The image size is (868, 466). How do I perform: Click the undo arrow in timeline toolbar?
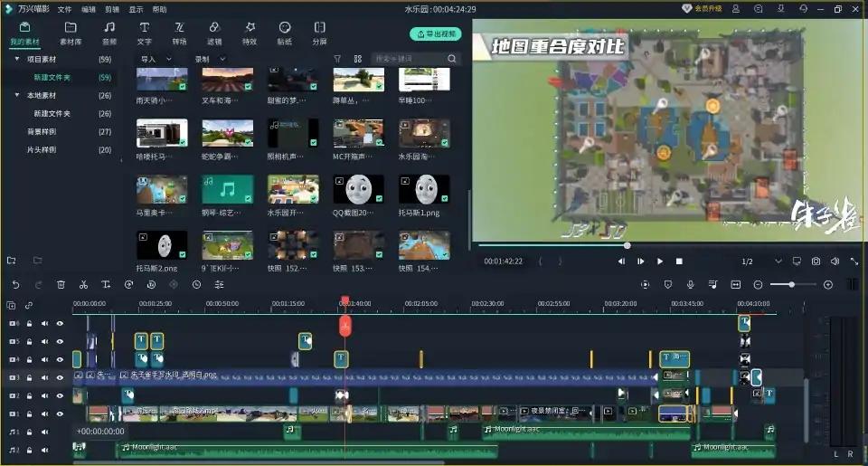(15, 284)
